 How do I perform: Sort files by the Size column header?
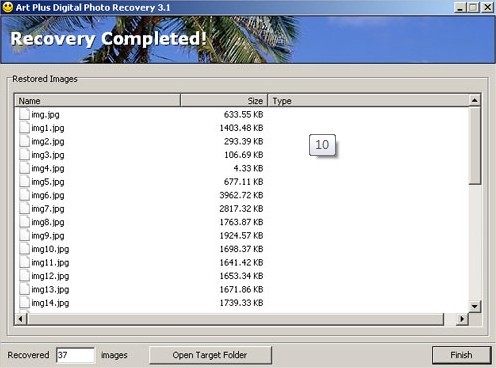[x=224, y=101]
